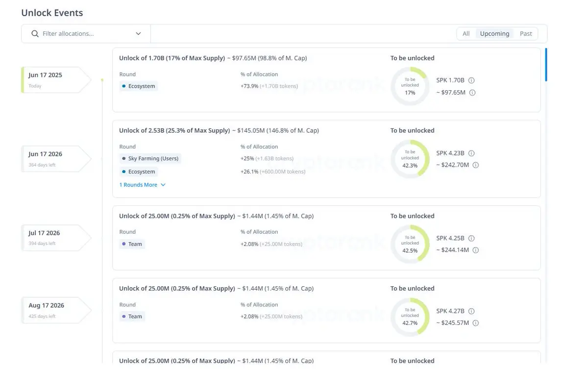Click '425 days left' text
This screenshot has width=588, height=370.
(42, 316)
